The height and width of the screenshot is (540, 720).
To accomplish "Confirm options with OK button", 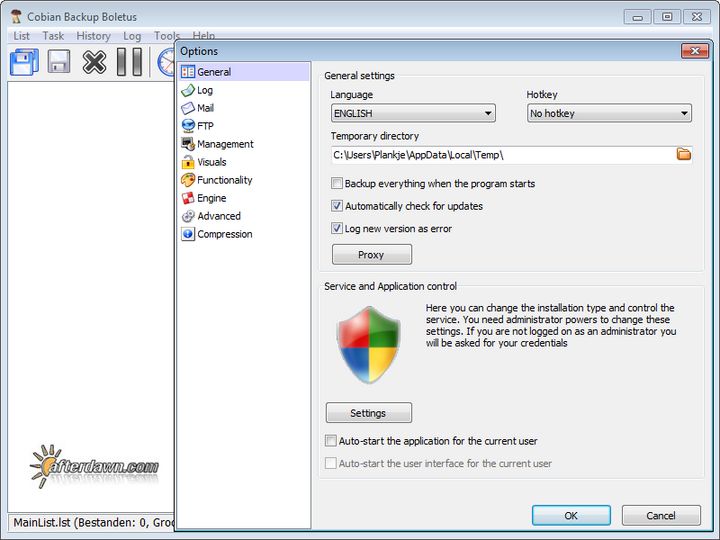I will (571, 515).
